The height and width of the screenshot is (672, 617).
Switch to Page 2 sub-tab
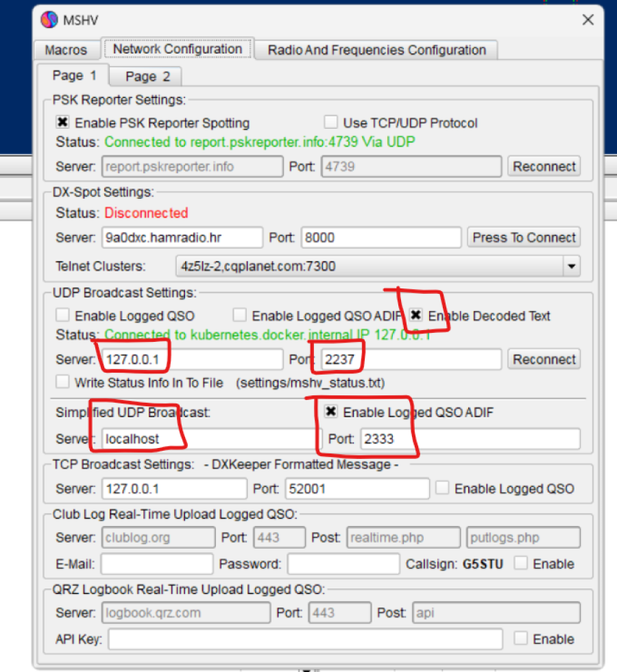tap(147, 76)
